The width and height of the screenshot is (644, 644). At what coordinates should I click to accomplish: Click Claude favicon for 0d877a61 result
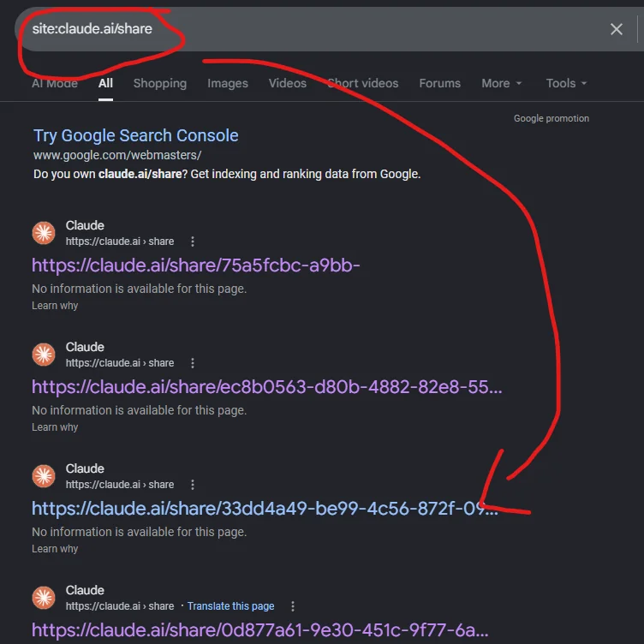tap(44, 598)
